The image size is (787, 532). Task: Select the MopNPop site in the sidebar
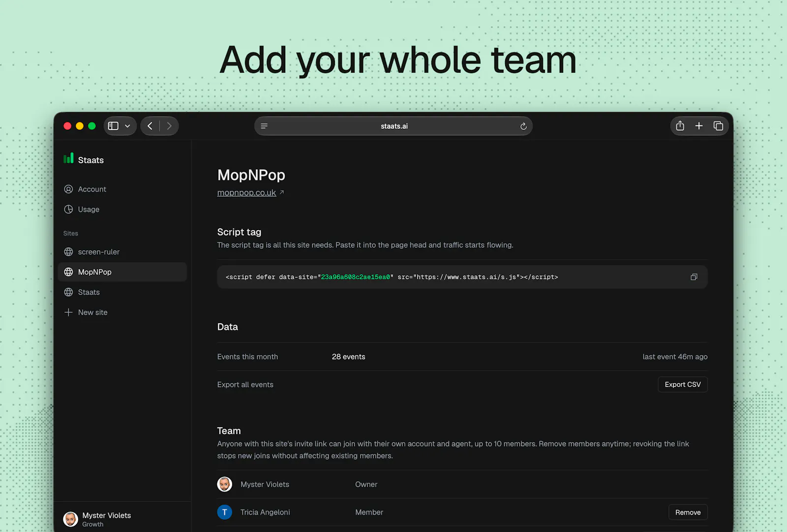(122, 272)
